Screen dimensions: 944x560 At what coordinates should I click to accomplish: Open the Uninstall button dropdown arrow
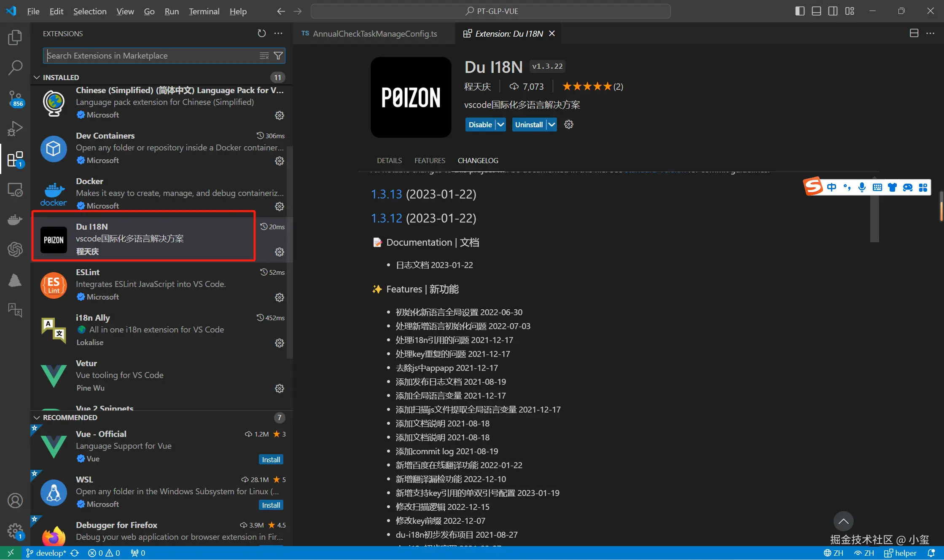click(551, 125)
